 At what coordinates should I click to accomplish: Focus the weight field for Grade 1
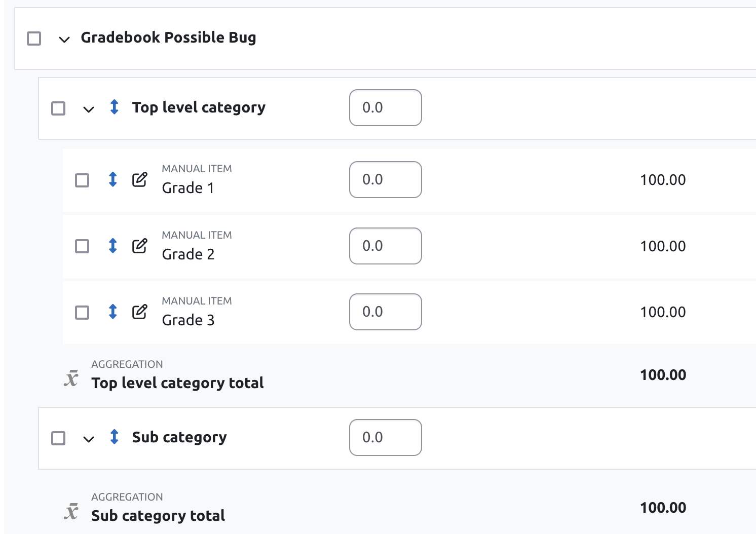point(386,180)
